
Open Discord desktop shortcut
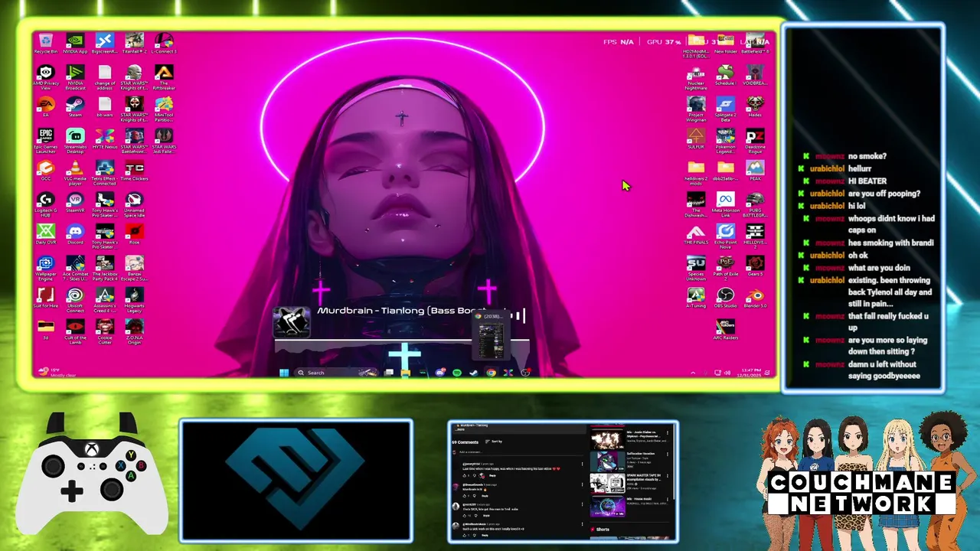point(75,234)
